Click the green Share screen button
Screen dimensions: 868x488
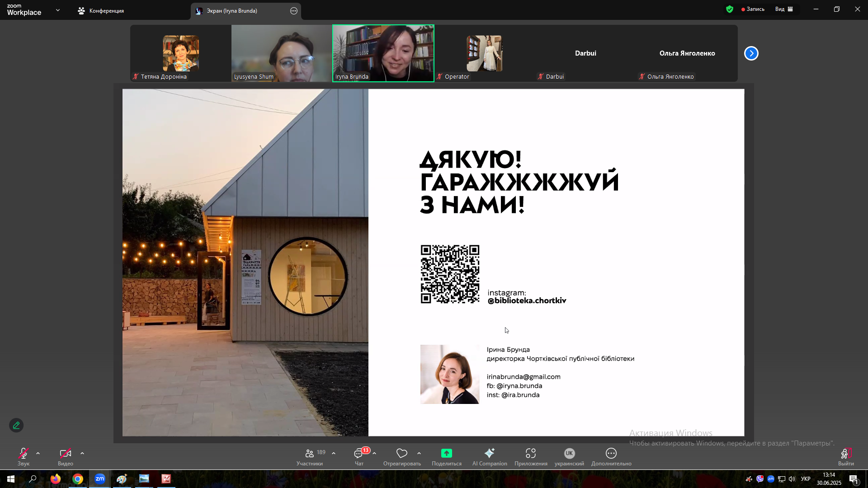(x=446, y=453)
